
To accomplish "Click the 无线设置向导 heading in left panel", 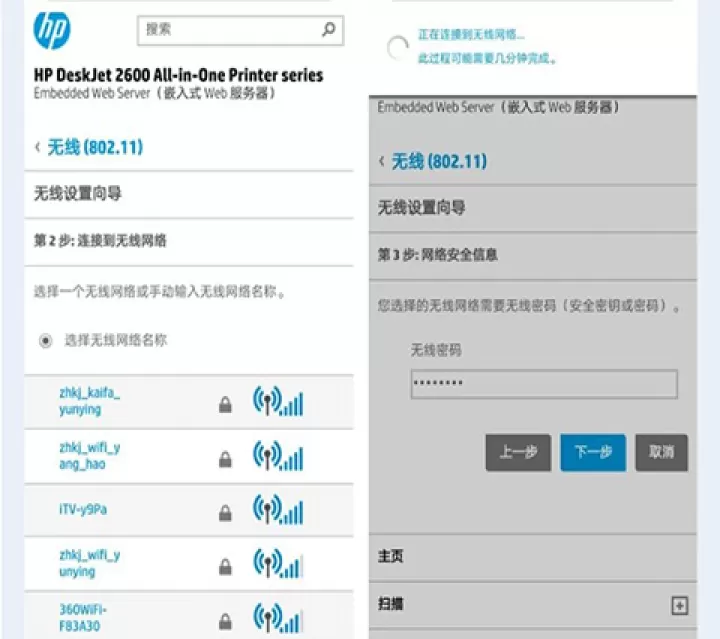I will pos(78,193).
